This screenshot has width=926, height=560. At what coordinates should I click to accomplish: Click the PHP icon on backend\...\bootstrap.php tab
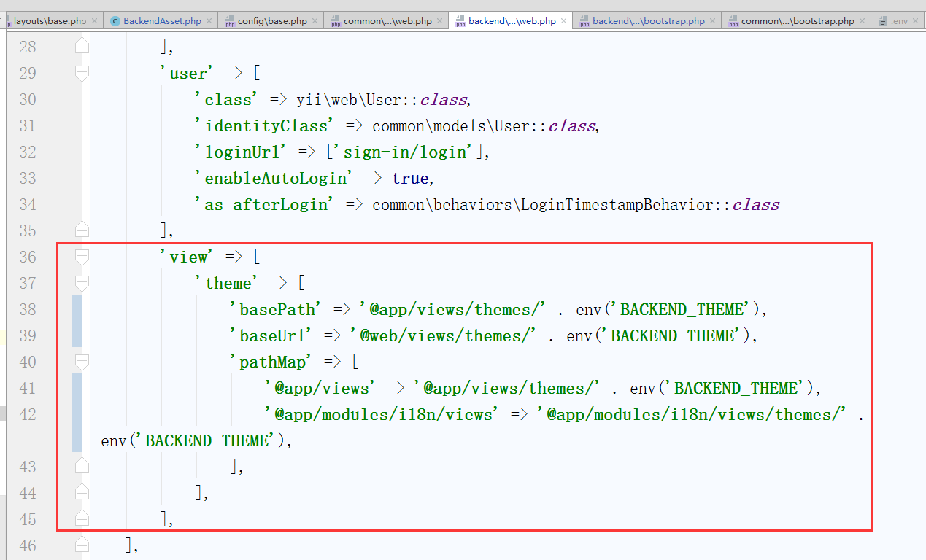click(584, 22)
